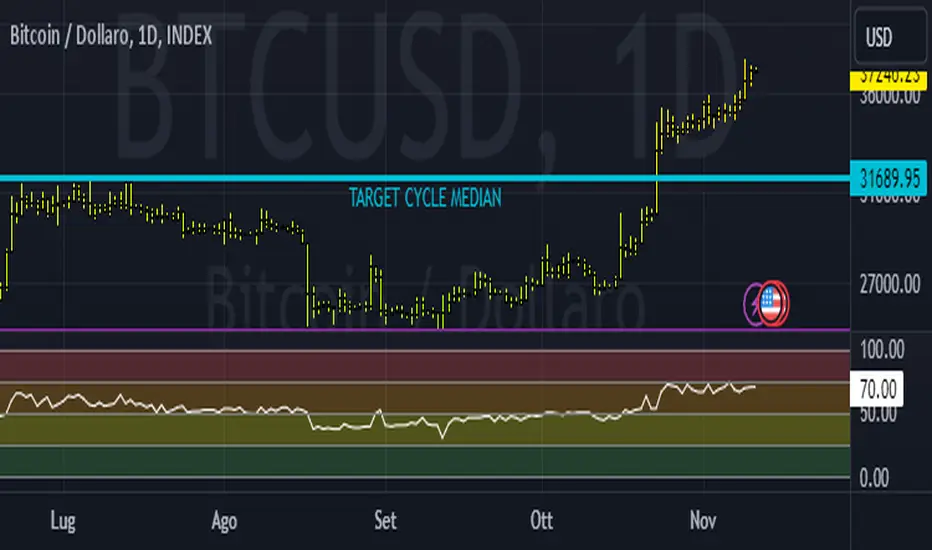Click the yellow current price label
The height and width of the screenshot is (550, 932).
[x=889, y=80]
